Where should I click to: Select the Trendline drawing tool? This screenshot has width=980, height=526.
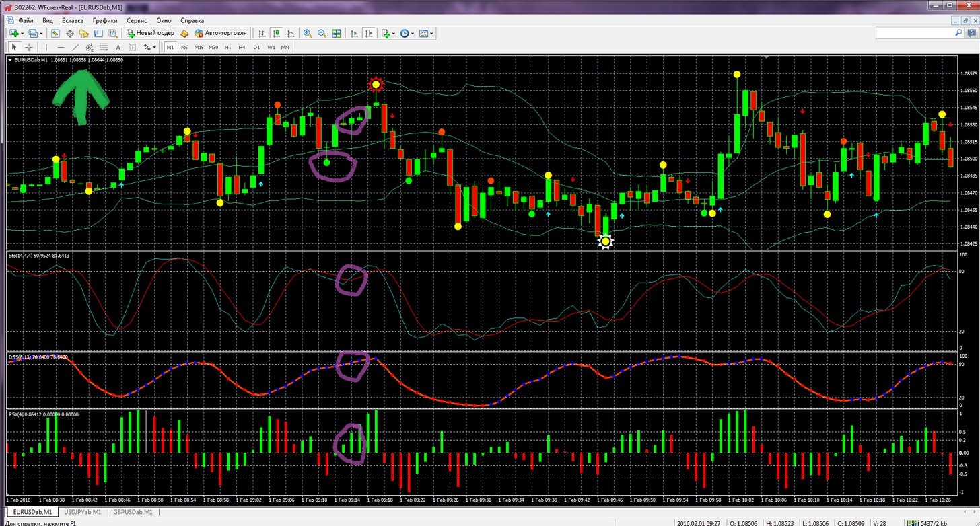click(75, 47)
